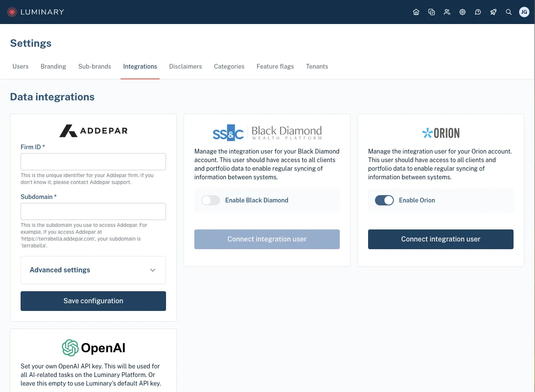This screenshot has height=392, width=535.
Task: Expand Advanced settings chevron
Action: [153, 270]
